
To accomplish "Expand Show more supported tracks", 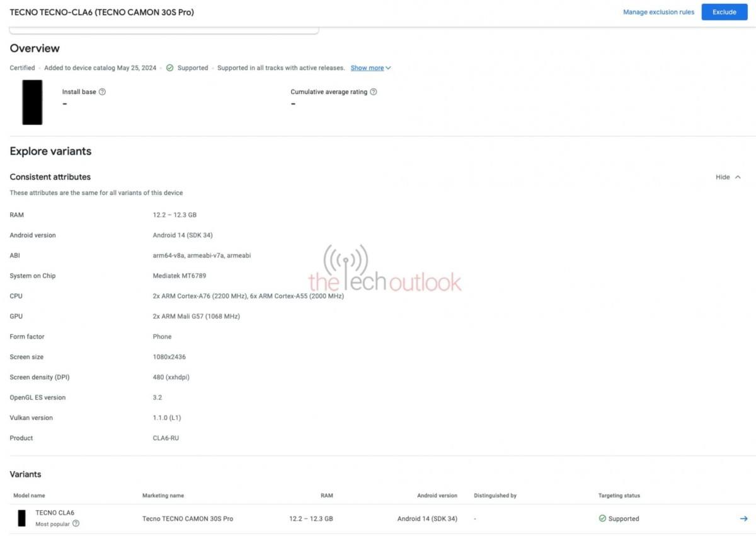I will tap(370, 67).
